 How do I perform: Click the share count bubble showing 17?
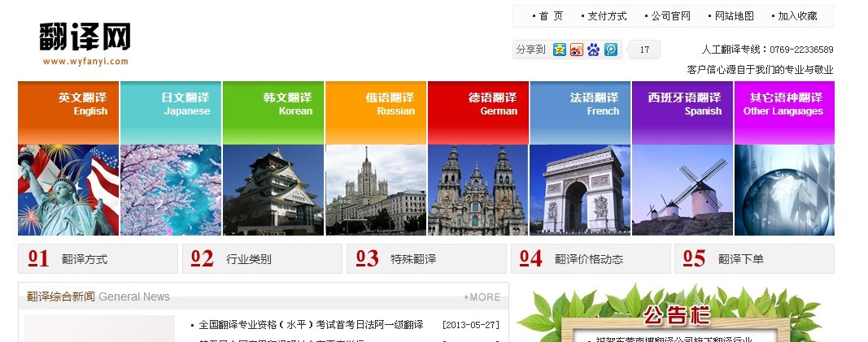click(x=644, y=50)
